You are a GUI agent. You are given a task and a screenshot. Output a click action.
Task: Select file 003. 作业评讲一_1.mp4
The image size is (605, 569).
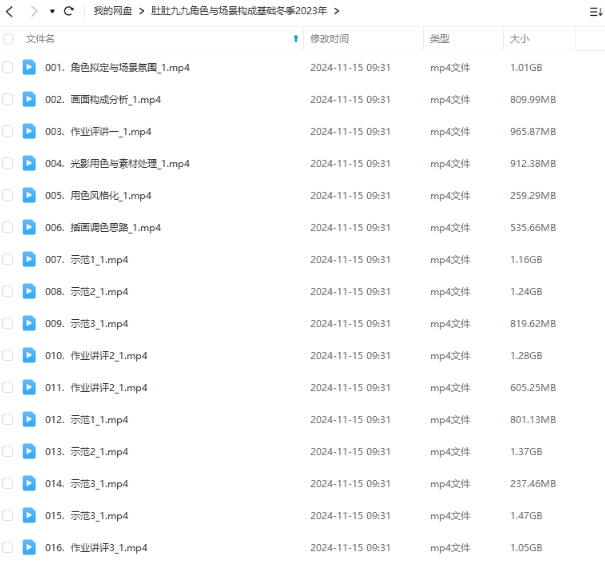(98, 132)
